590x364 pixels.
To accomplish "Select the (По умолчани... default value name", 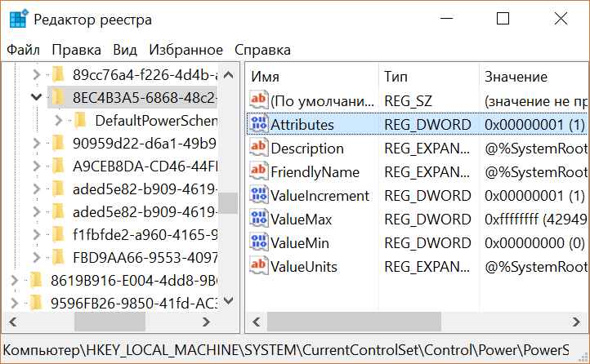I will [x=323, y=101].
